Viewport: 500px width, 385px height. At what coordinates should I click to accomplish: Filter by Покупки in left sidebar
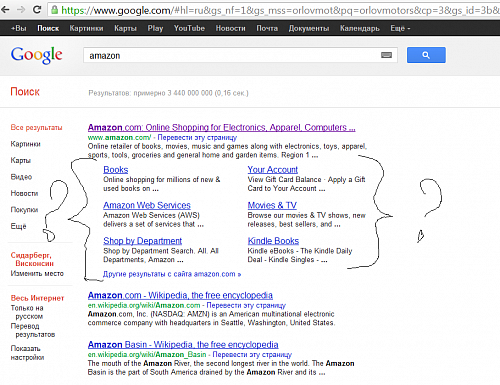coord(24,210)
